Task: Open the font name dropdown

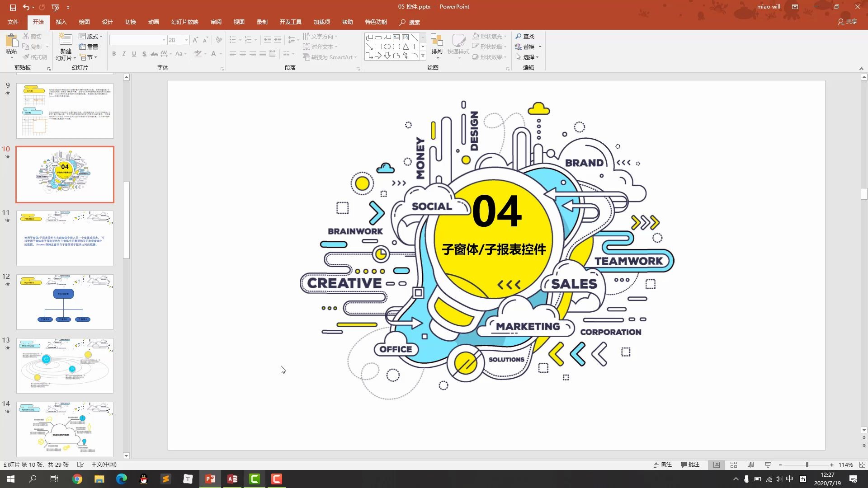Action: pos(164,40)
